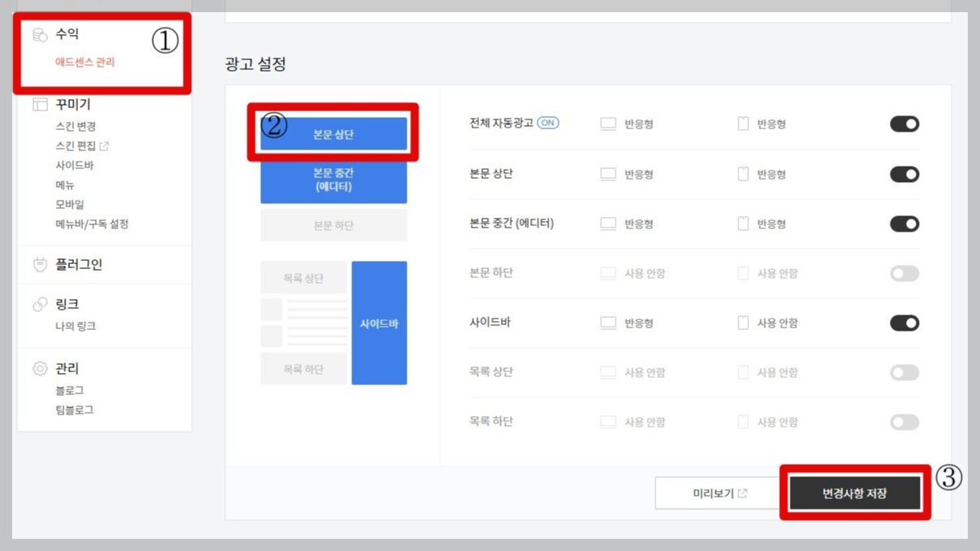Disable the 전체 자동광고 toggle
Screen dimensions: 980x551
904,124
